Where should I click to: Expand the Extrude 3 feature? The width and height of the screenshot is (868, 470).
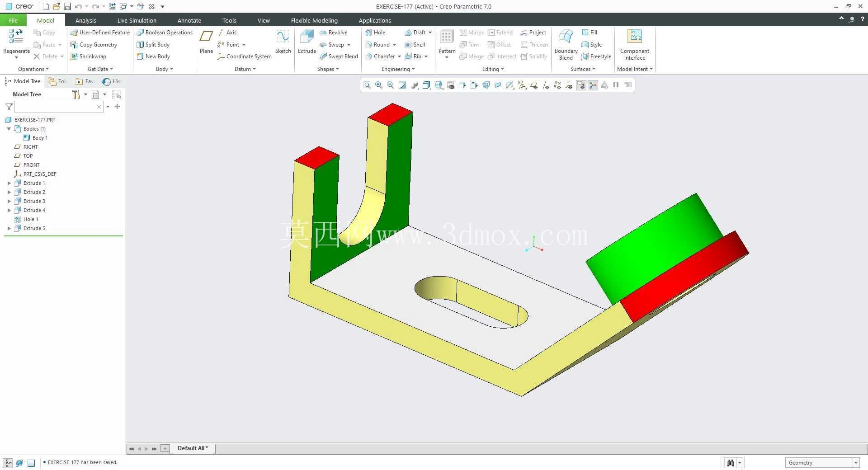coord(9,201)
